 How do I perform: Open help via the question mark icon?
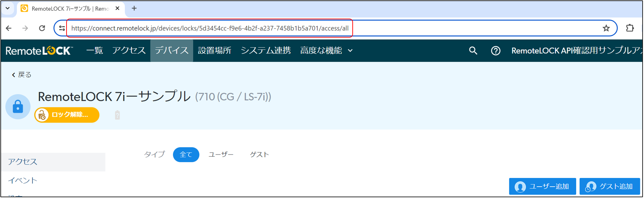[496, 51]
